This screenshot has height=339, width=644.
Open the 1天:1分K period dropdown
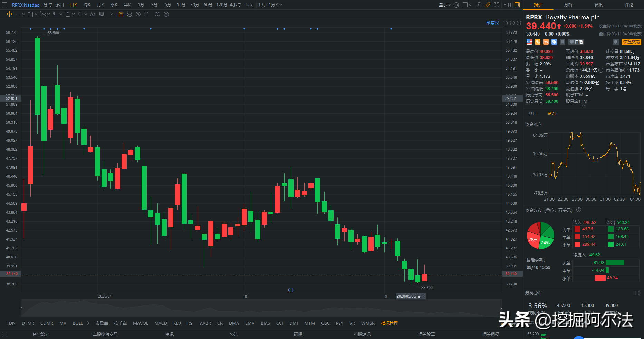click(270, 5)
